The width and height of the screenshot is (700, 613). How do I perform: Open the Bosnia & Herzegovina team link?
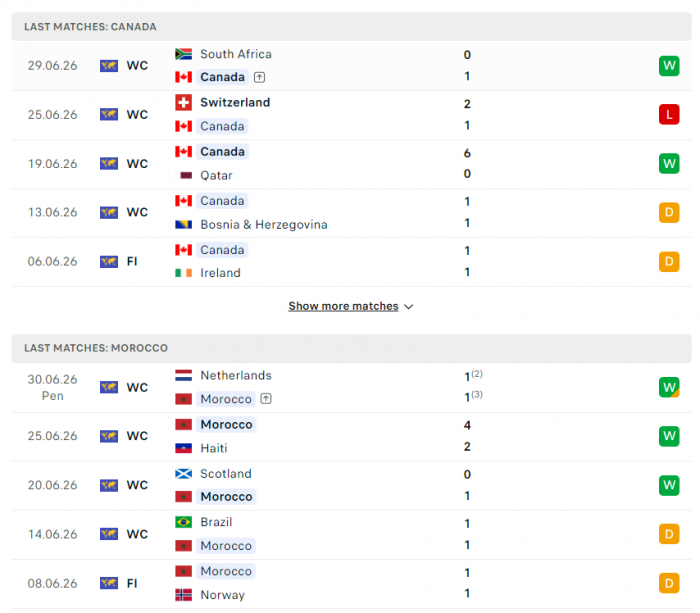click(264, 225)
